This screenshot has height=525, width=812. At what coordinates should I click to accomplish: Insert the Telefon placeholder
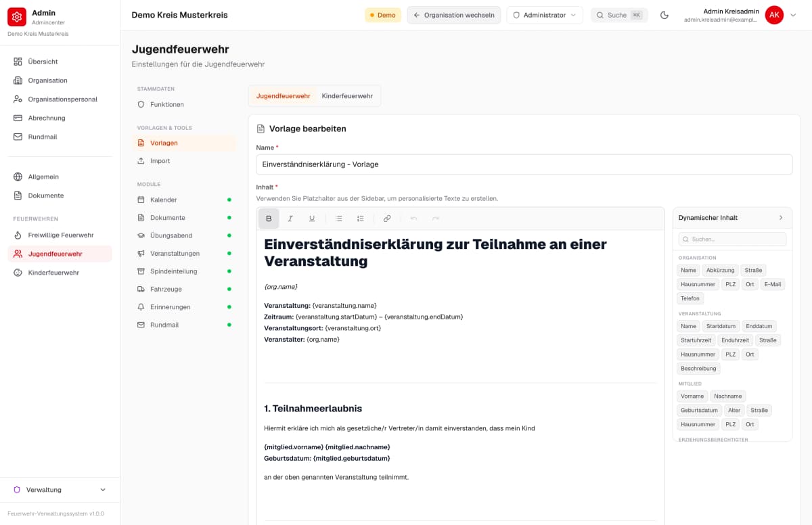(x=690, y=298)
